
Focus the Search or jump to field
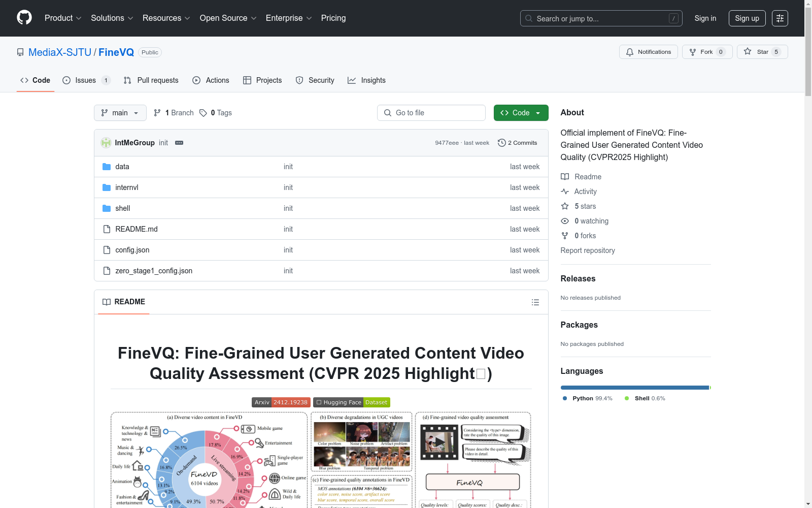point(601,18)
